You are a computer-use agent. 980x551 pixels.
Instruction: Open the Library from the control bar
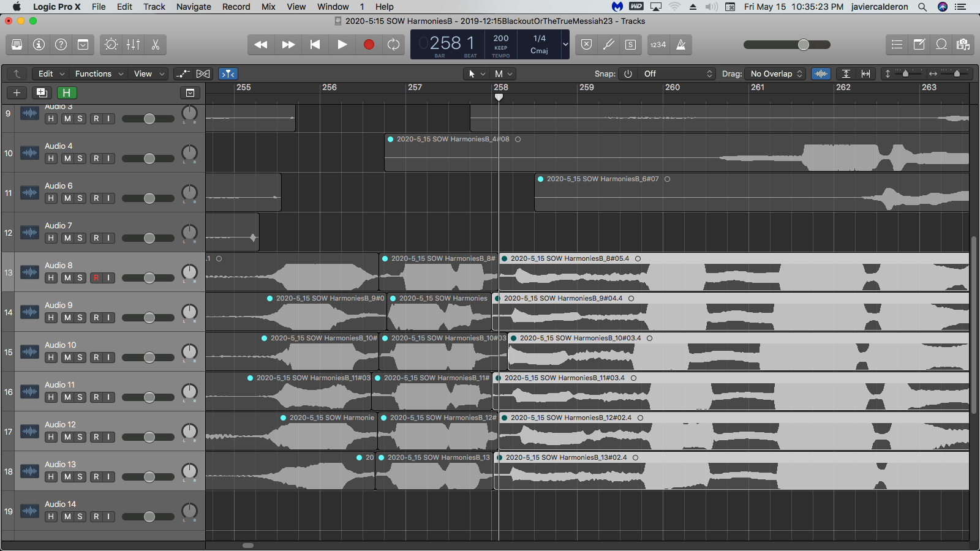(17, 45)
